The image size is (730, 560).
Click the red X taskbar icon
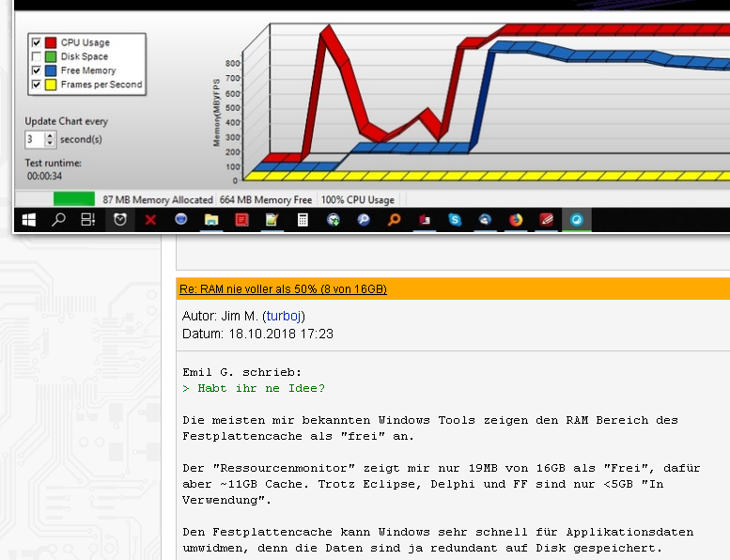150,220
